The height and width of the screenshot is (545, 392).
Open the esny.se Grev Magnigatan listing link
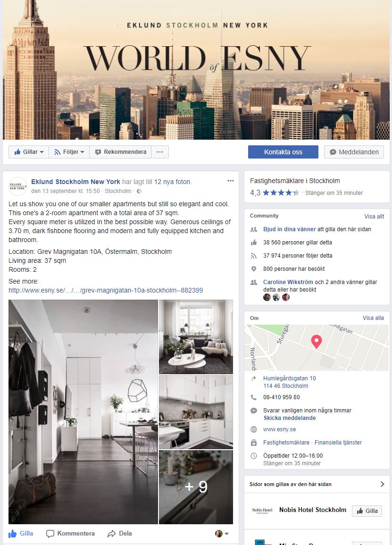106,290
